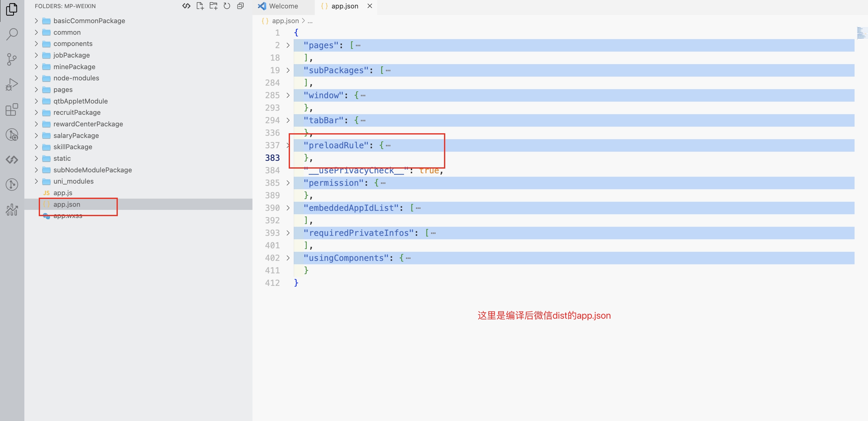Click the true value on line 384
The image size is (868, 421).
(x=429, y=170)
